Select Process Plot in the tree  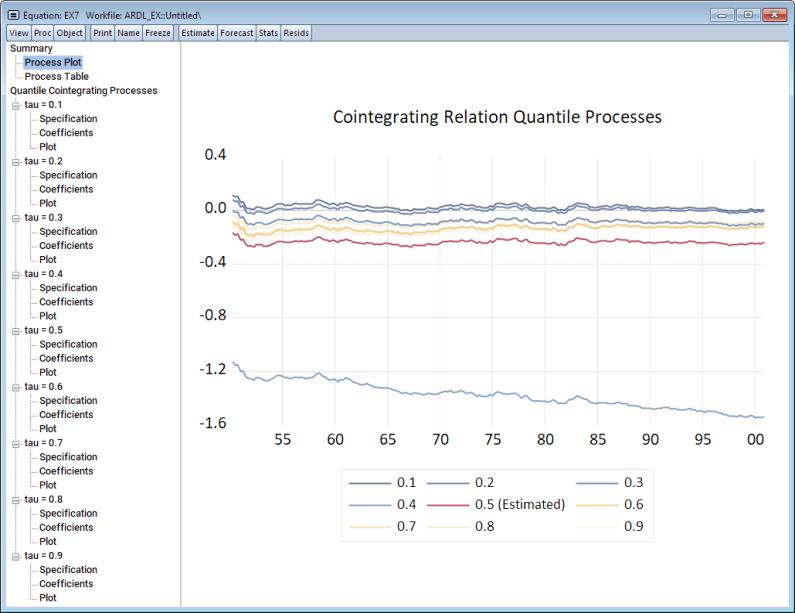53,62
